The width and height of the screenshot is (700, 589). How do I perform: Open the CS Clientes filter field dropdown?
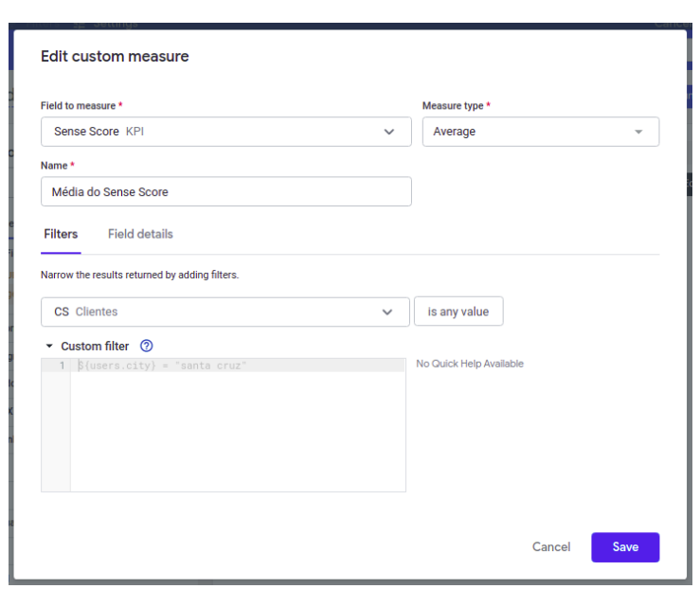tap(225, 312)
